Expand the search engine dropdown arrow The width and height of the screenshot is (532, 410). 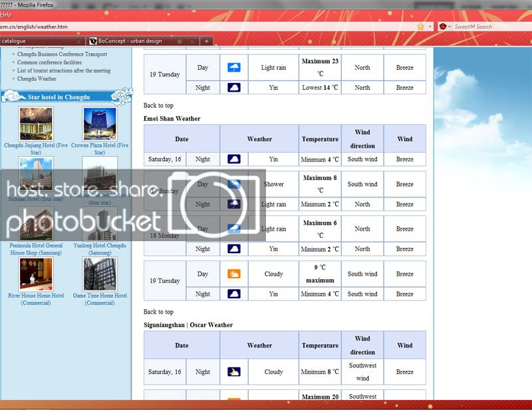point(450,27)
